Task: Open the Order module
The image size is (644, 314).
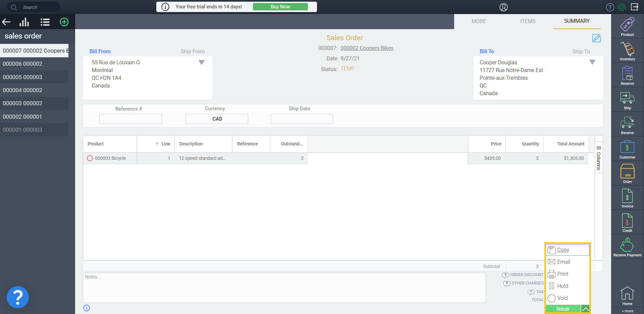Action: (627, 174)
